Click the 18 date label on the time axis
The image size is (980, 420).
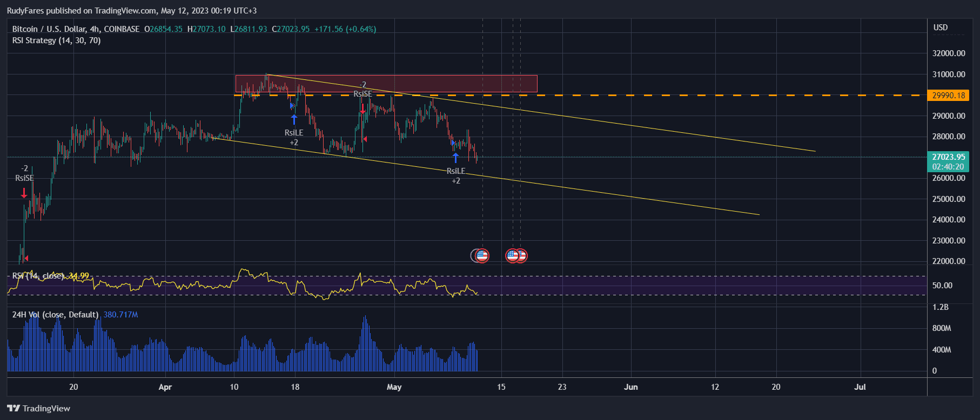pos(295,387)
